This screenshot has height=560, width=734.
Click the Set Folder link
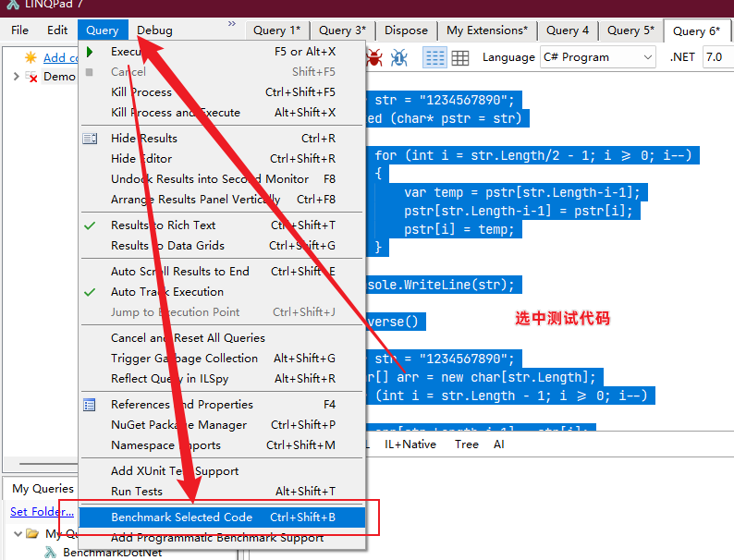(43, 511)
